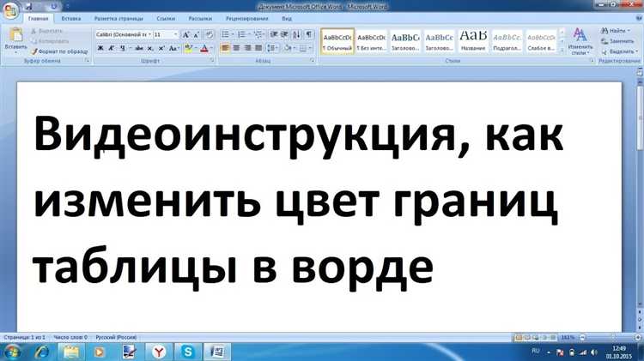Open Рассылки tab
Image resolution: width=644 pixels, height=361 pixels.
pyautogui.click(x=200, y=19)
